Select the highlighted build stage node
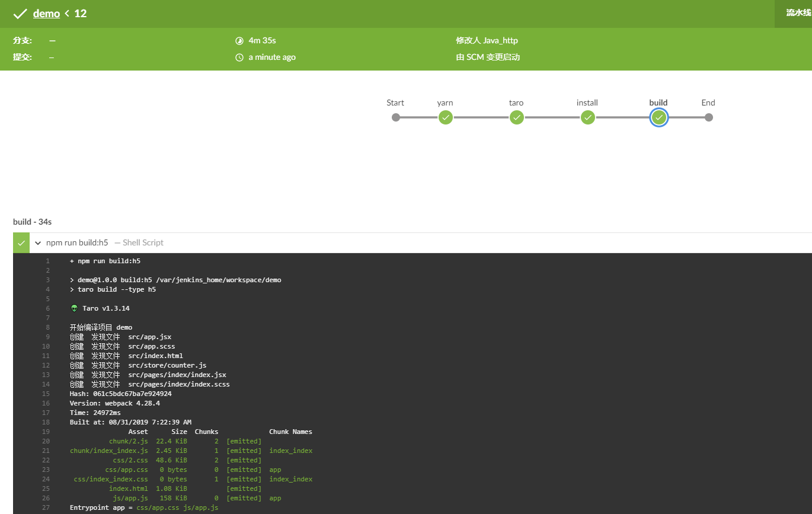812x514 pixels. coord(659,117)
